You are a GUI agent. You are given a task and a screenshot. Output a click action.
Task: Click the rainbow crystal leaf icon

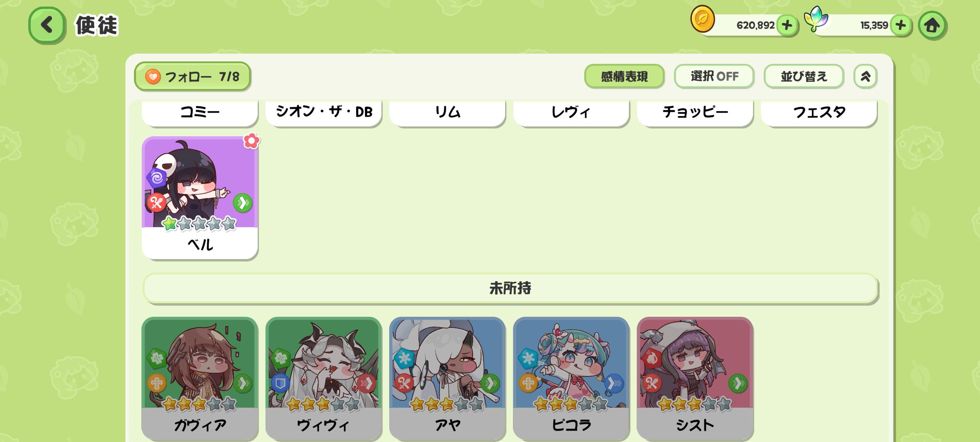pyautogui.click(x=816, y=19)
